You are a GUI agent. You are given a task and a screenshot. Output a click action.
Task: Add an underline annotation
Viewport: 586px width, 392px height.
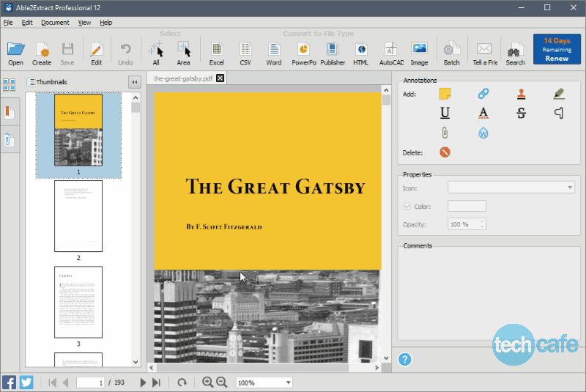coord(445,113)
